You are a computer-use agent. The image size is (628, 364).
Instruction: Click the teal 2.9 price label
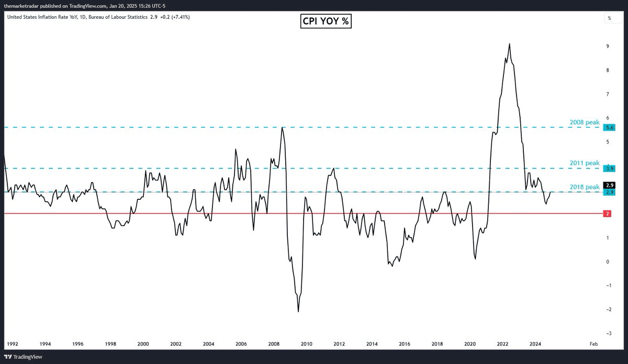click(609, 192)
